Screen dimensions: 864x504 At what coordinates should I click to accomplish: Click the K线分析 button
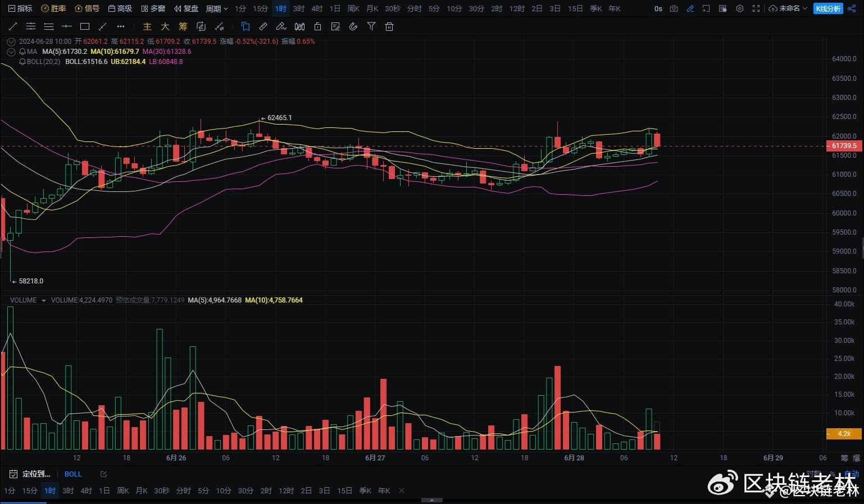tap(828, 8)
